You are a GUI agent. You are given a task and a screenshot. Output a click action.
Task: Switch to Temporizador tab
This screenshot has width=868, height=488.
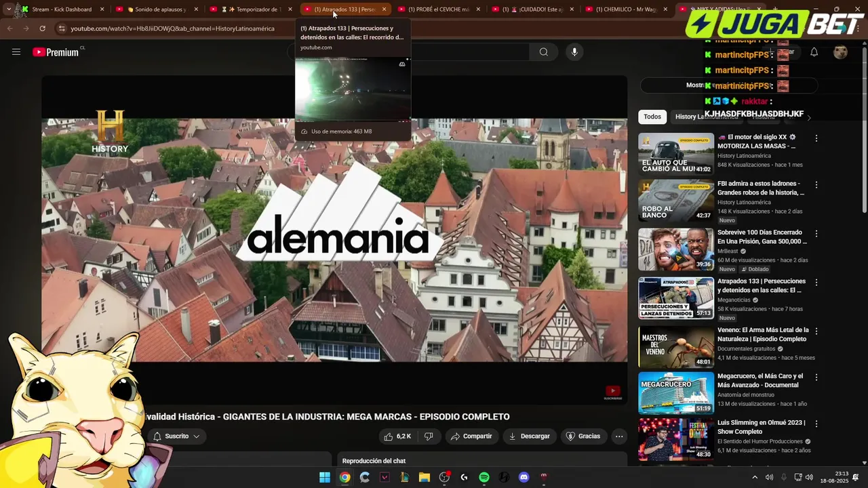click(250, 9)
